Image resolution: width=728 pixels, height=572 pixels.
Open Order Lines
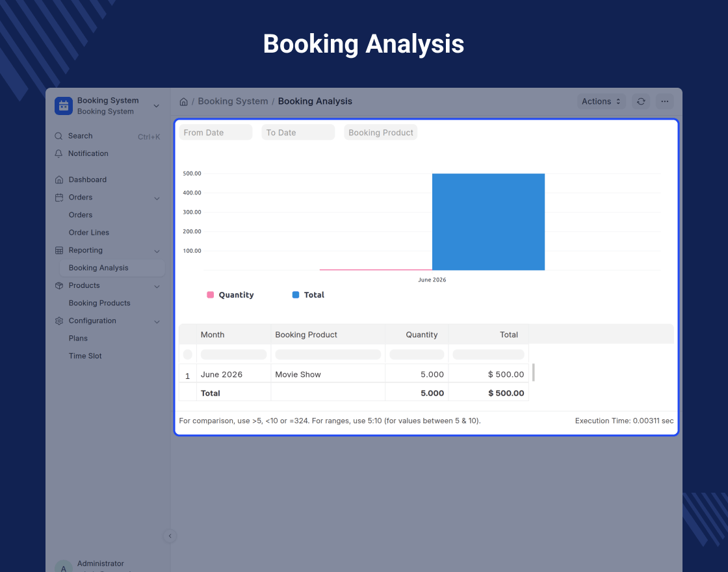coord(88,233)
